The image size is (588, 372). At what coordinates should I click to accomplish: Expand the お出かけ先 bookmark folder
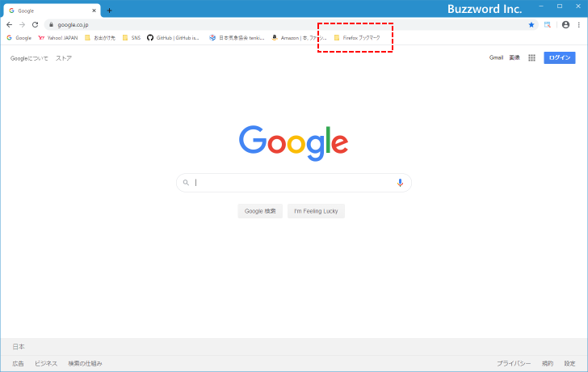pos(100,38)
